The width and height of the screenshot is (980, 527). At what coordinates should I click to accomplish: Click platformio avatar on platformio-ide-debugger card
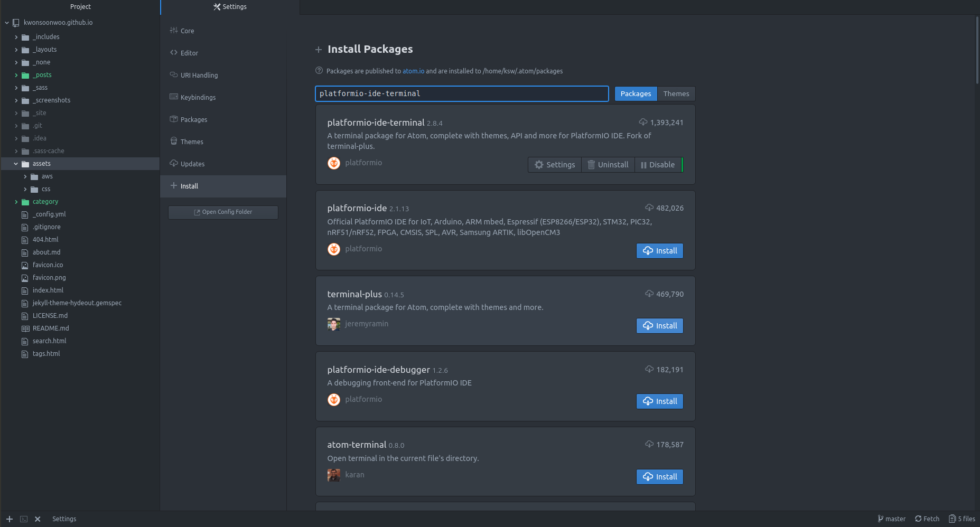pos(334,400)
